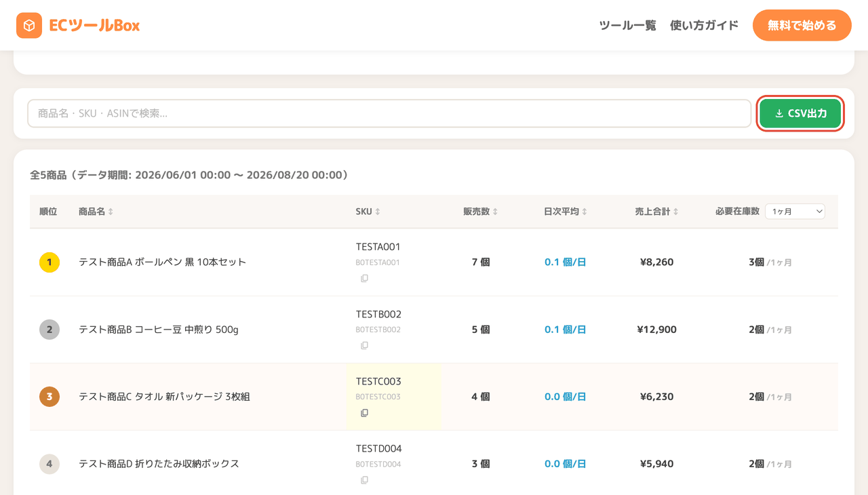Click the gold rank 1 badge

50,262
